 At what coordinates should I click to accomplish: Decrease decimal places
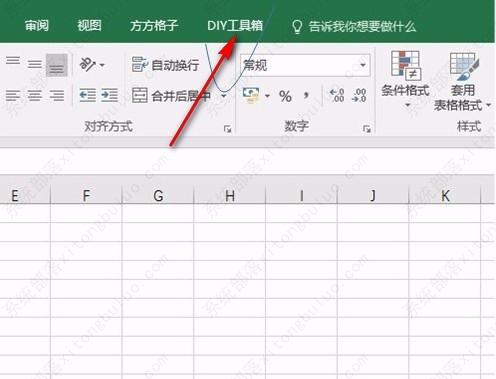point(359,96)
